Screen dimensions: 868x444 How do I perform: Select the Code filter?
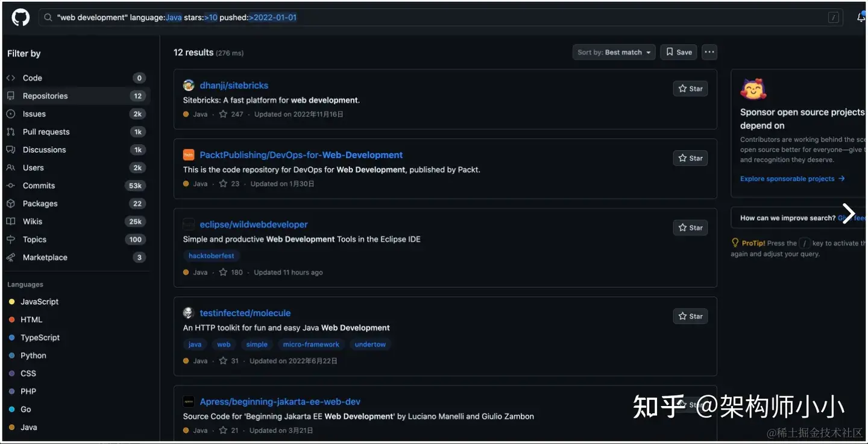coord(77,78)
